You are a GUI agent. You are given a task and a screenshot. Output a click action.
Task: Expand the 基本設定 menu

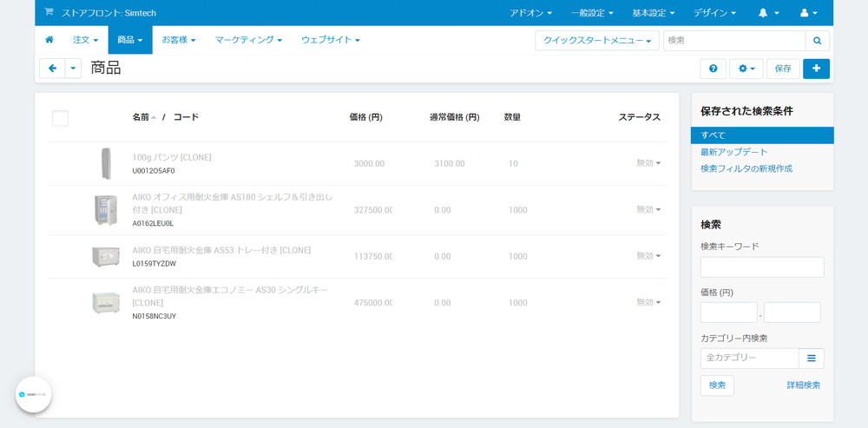pyautogui.click(x=654, y=13)
